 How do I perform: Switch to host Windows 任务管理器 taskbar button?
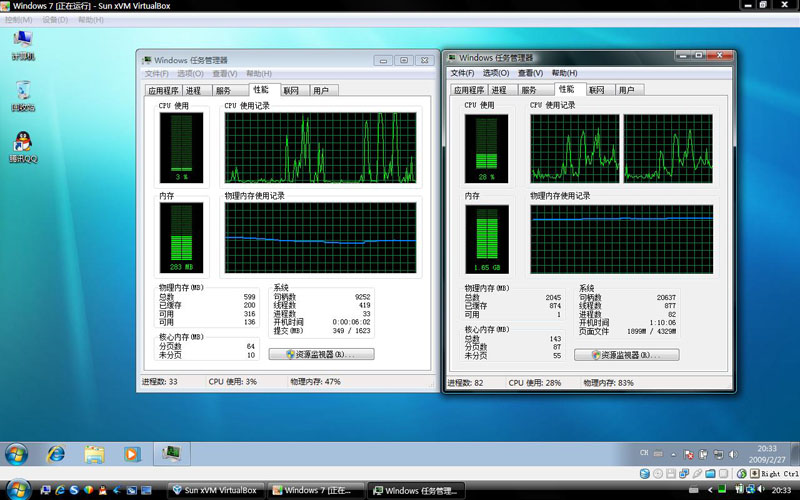point(416,490)
